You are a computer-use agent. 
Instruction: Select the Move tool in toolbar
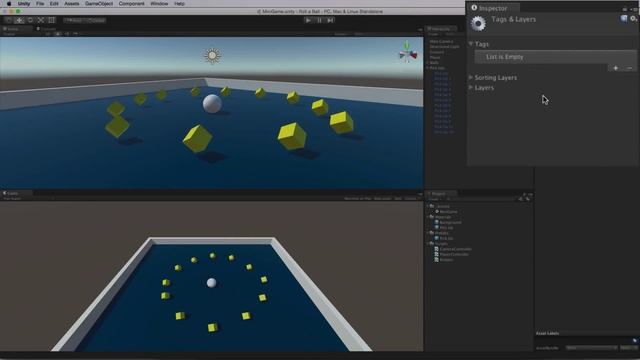(x=19, y=20)
